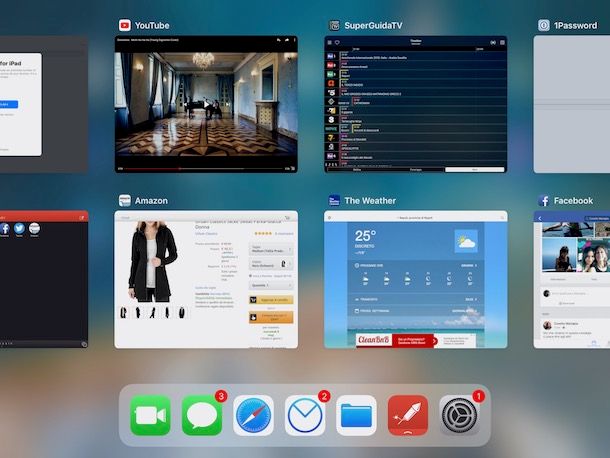Click the yellow add-to-cart button in Amazon

[x=271, y=300]
